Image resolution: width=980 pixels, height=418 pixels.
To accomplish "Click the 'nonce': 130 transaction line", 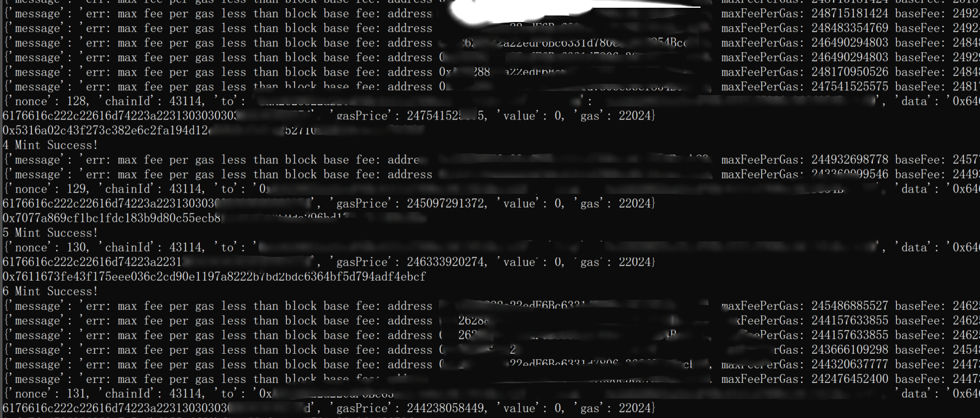I will (x=491, y=247).
